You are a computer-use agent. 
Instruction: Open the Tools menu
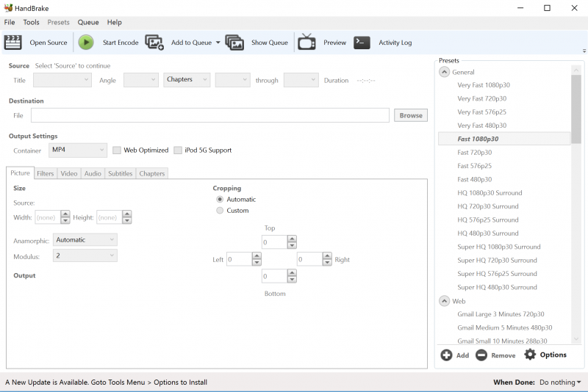pos(31,23)
